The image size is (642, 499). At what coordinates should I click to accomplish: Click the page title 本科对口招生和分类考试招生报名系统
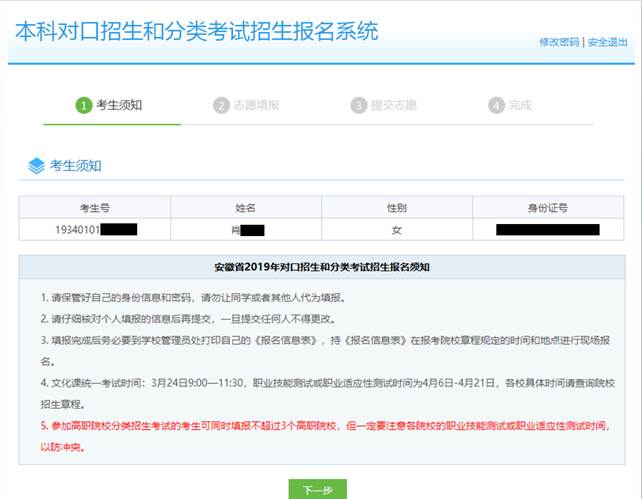[196, 31]
